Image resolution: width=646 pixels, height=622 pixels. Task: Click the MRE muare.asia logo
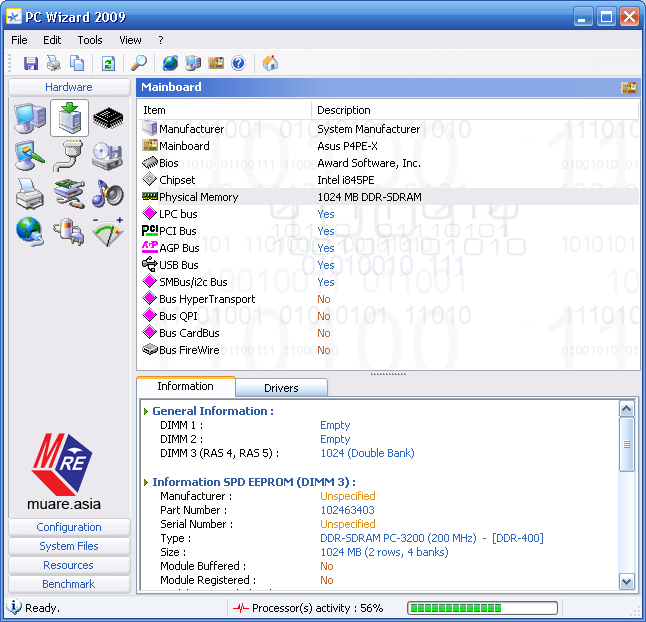tap(63, 472)
